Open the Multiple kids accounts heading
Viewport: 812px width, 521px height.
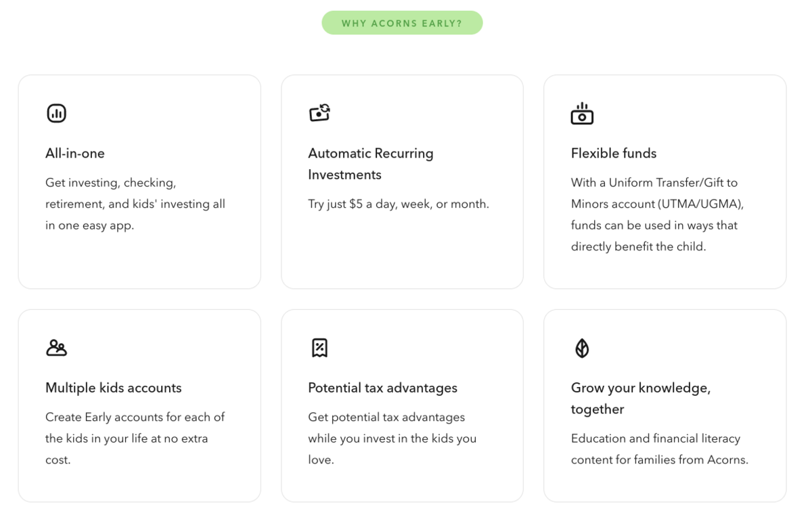tap(114, 388)
